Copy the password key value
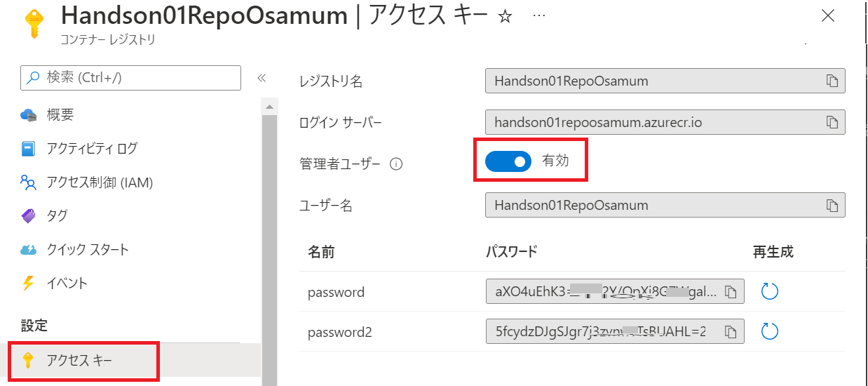868x386 pixels. pos(731,291)
